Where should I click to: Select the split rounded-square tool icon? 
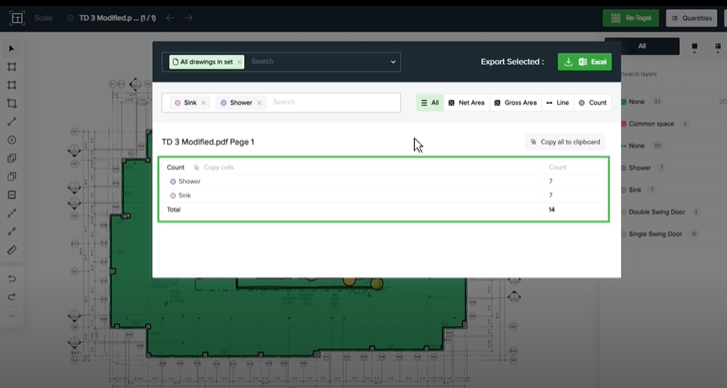tap(12, 195)
